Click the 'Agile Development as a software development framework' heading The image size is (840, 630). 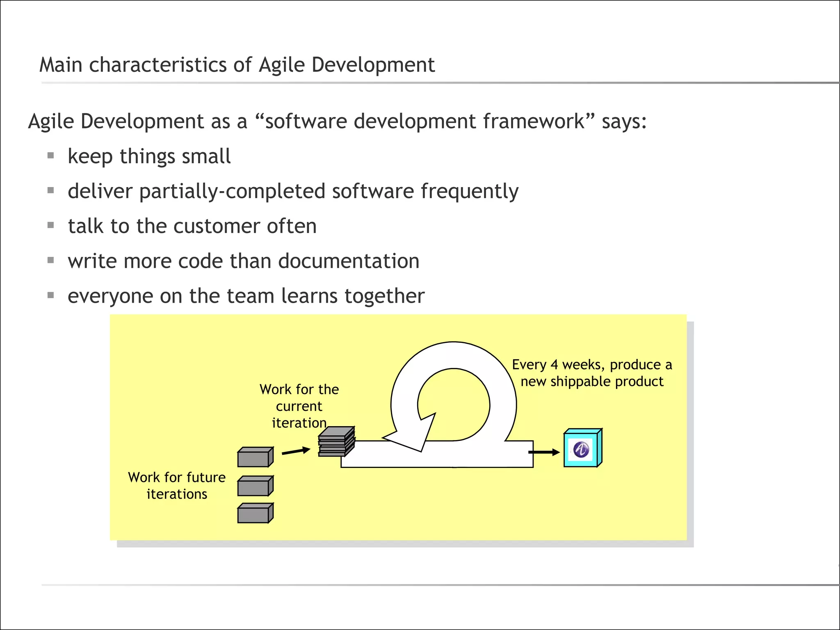point(337,121)
